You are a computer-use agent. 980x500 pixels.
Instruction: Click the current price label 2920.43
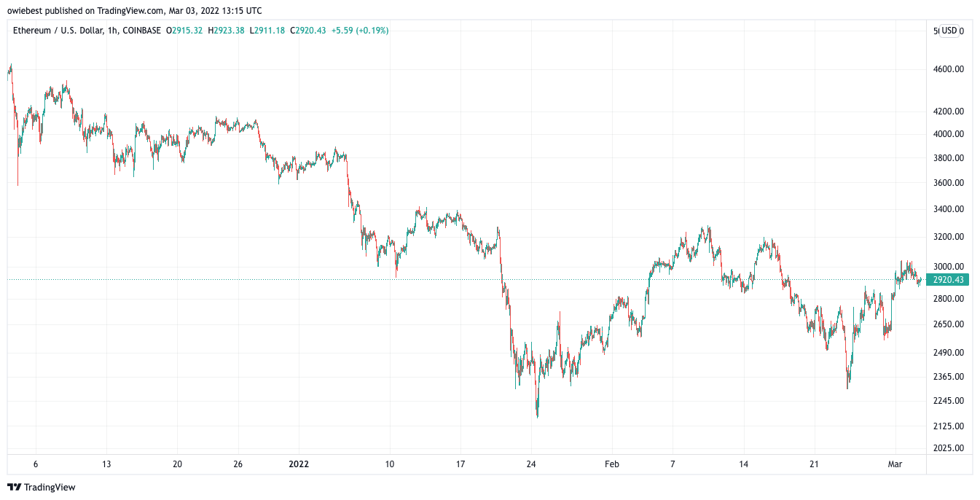pyautogui.click(x=949, y=280)
